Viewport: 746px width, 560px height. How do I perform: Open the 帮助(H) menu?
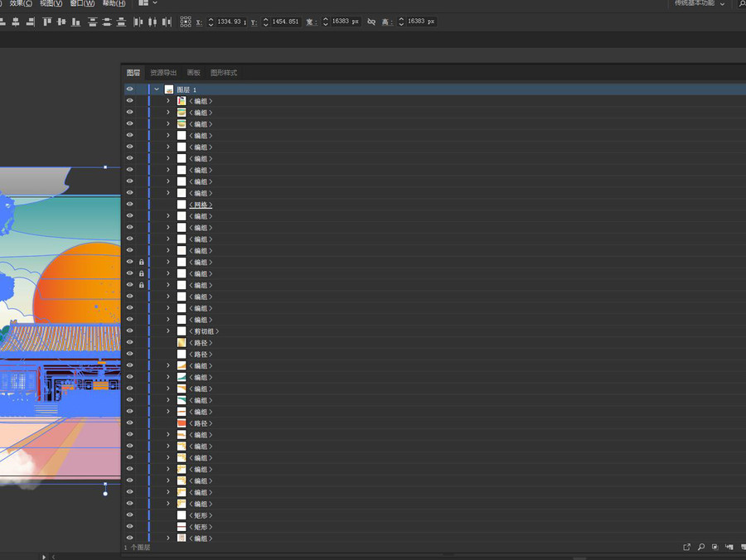(114, 3)
